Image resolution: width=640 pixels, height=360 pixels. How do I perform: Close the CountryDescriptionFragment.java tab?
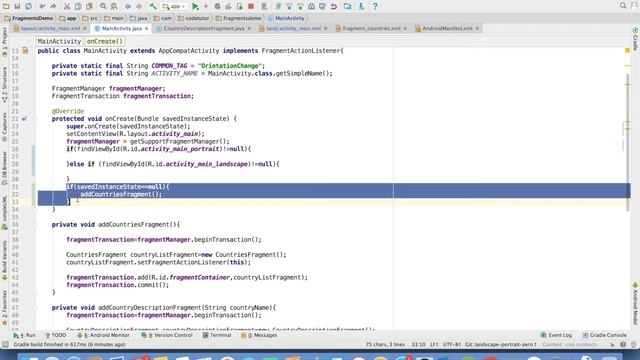click(x=249, y=28)
